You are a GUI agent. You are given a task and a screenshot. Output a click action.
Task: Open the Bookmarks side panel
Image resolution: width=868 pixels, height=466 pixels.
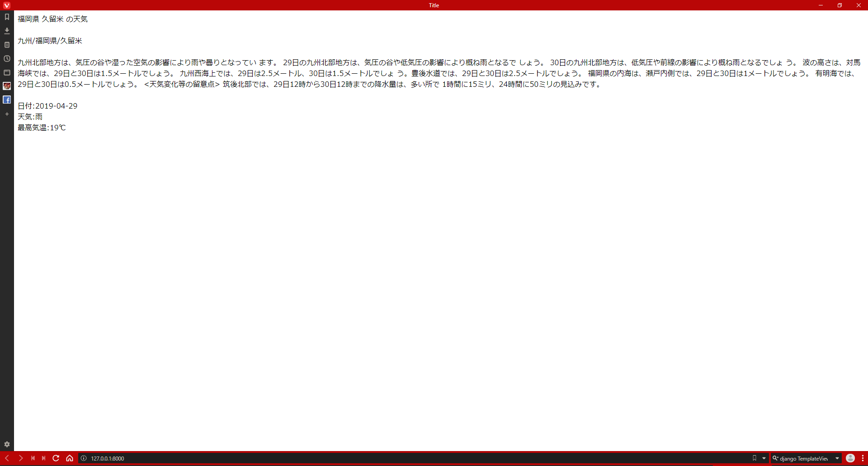click(x=7, y=17)
